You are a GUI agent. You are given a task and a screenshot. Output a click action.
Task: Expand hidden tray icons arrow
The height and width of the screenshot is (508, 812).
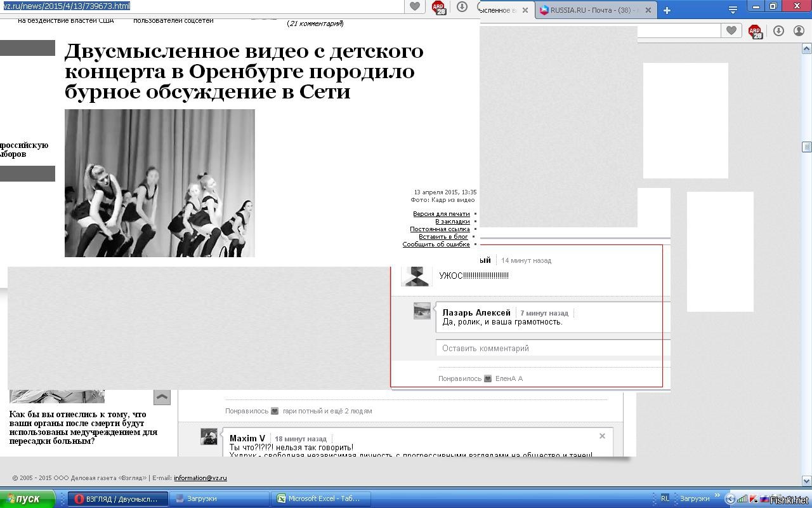pyautogui.click(x=730, y=499)
